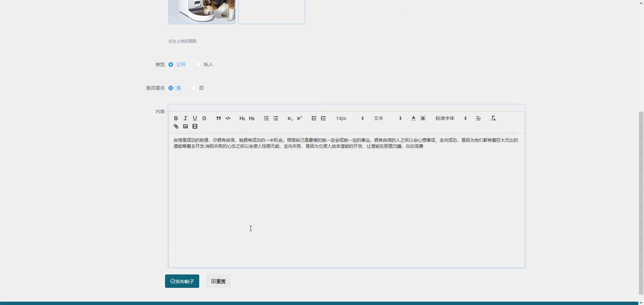Viewport: 644px width, 305px height.
Task: Open the text background color picker
Action: click(x=423, y=118)
